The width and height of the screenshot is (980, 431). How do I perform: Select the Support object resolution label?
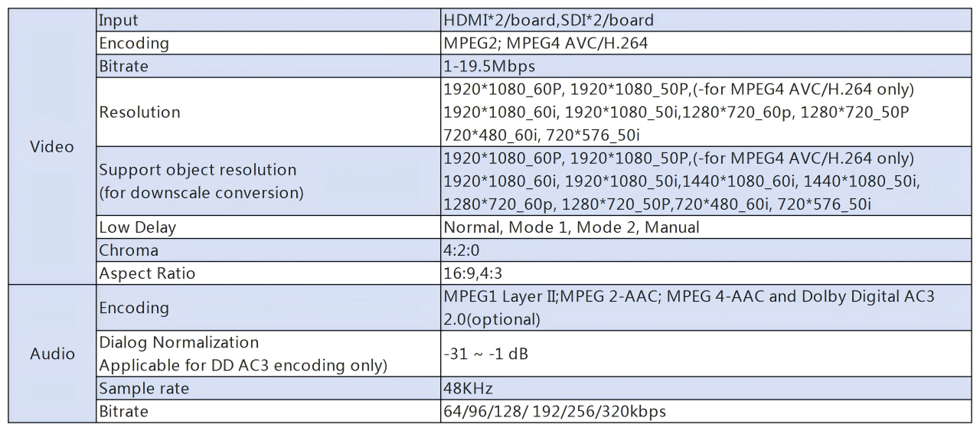[x=198, y=169]
